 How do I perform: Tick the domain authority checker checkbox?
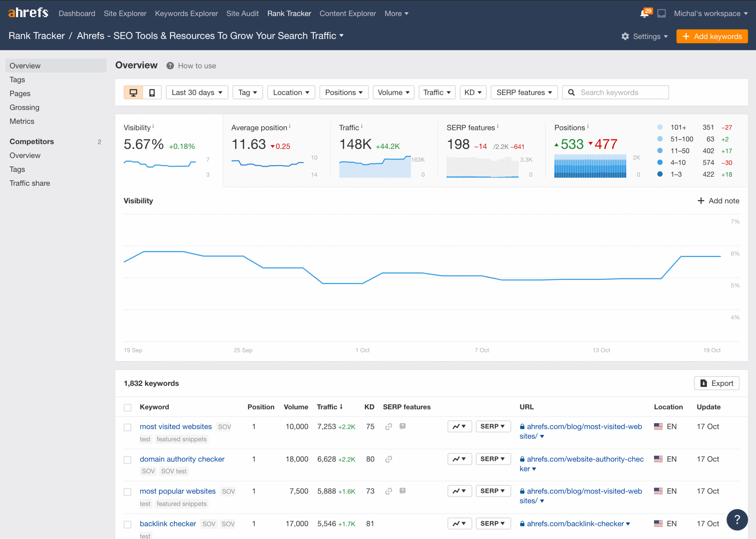(128, 460)
